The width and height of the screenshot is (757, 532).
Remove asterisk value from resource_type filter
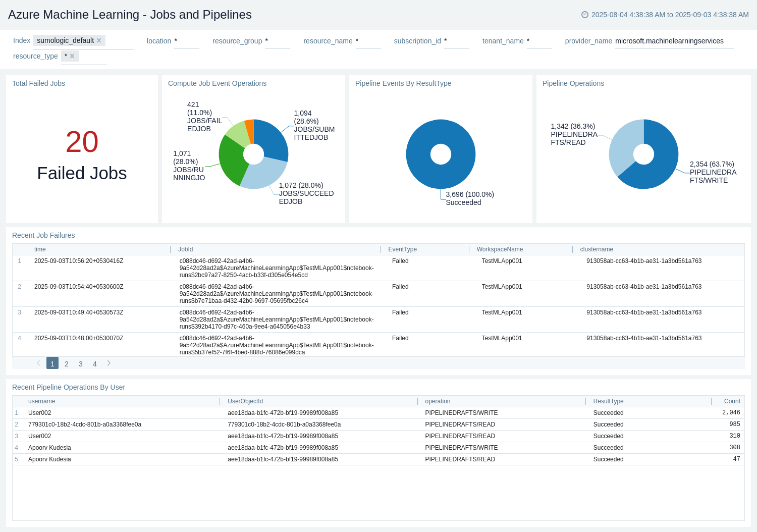pos(72,56)
